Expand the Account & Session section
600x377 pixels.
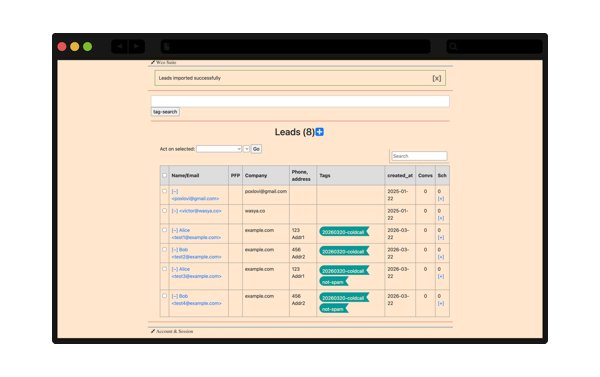pyautogui.click(x=174, y=331)
